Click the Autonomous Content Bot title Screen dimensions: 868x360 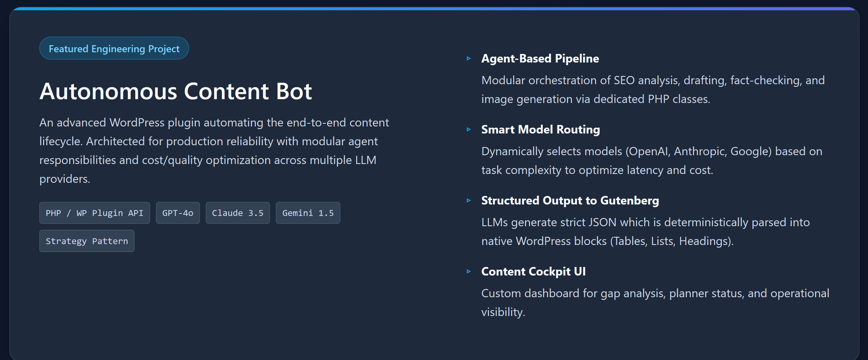176,92
